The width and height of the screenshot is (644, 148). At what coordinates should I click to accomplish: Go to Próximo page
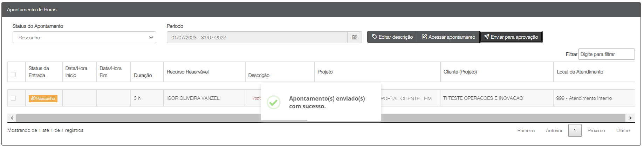(x=596, y=130)
